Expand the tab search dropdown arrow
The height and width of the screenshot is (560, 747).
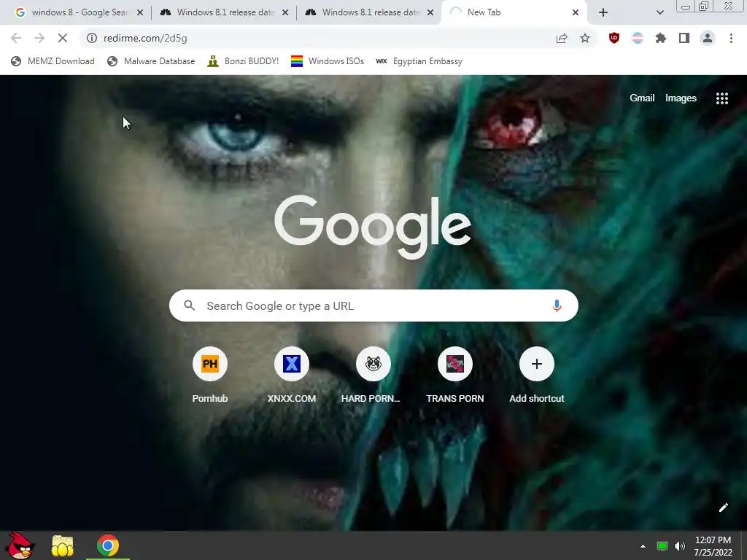coord(659,12)
